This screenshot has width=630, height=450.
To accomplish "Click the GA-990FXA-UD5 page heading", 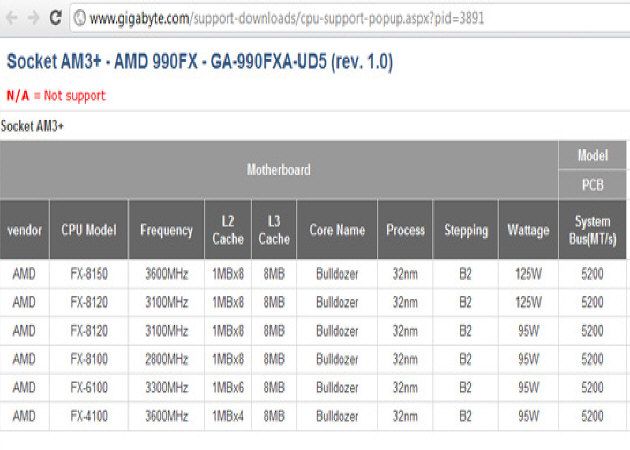I will (x=200, y=62).
